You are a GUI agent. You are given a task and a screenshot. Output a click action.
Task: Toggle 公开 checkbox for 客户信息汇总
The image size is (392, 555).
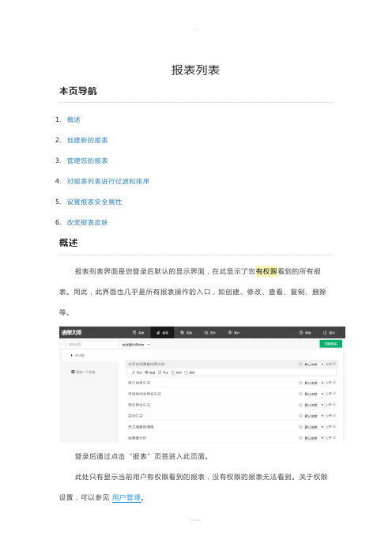pyautogui.click(x=334, y=383)
